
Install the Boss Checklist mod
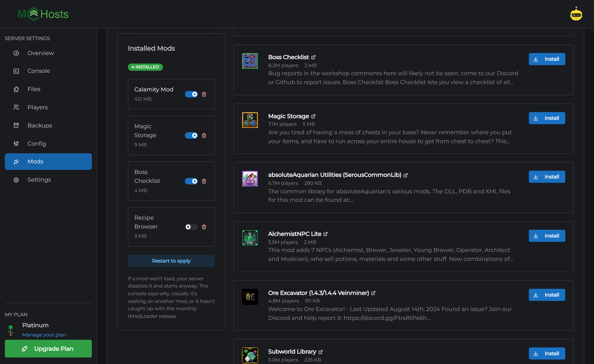click(x=547, y=59)
